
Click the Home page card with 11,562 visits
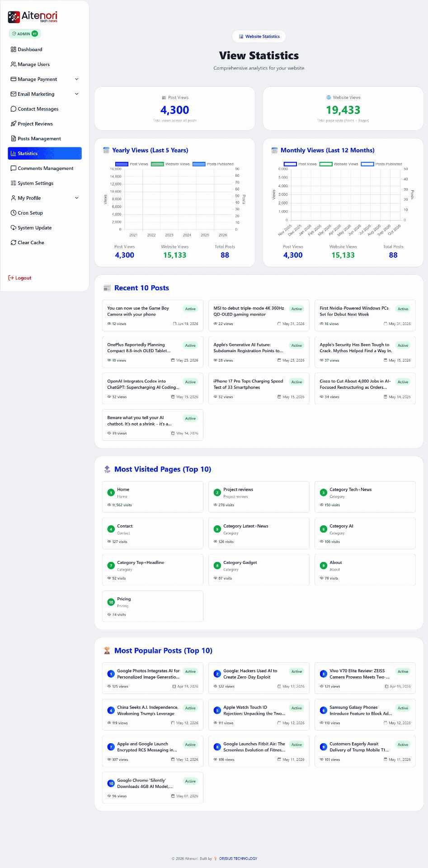[x=153, y=497]
